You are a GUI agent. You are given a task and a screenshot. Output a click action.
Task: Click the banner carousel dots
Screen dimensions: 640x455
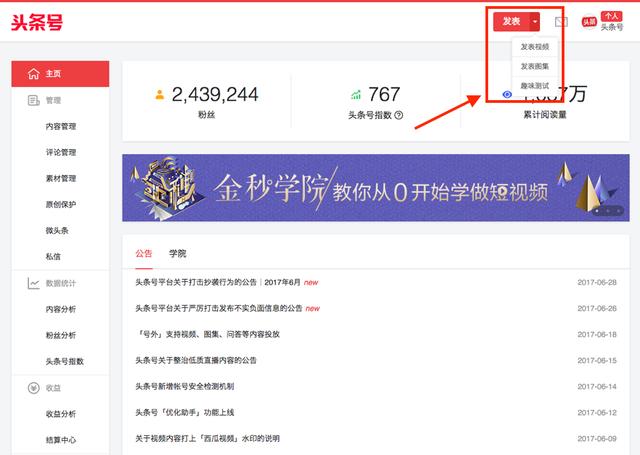coord(608,211)
